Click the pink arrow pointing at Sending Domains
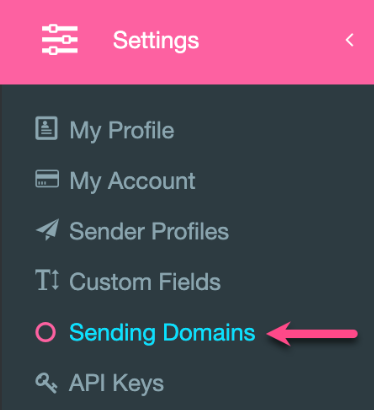Screen dimensions: 374x410 click(312, 333)
